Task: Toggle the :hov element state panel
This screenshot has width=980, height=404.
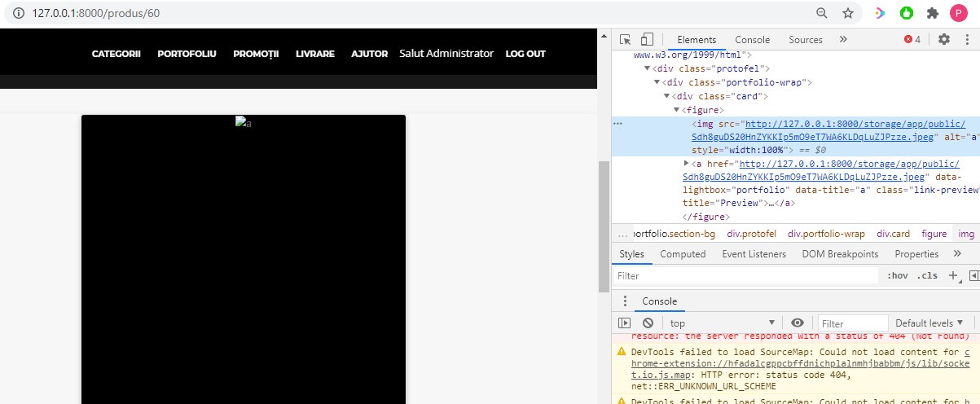Action: tap(897, 275)
